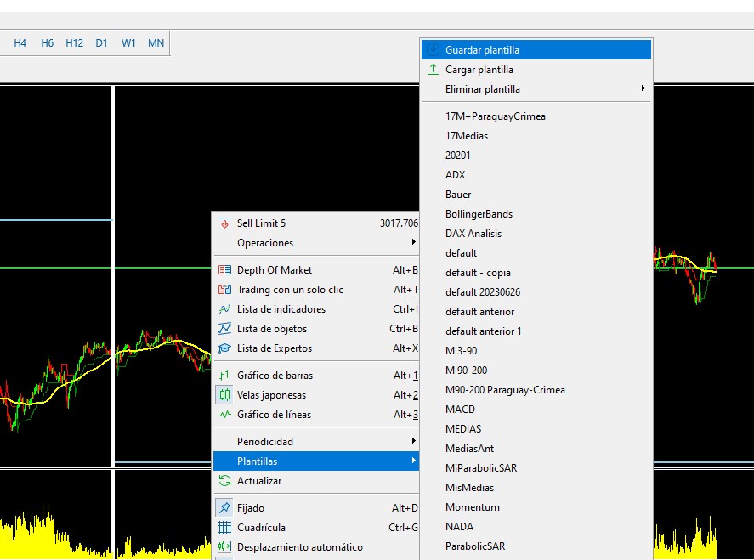Open the Depth Of Market icon entry
Viewport: 754px width, 560px height.
(x=224, y=270)
